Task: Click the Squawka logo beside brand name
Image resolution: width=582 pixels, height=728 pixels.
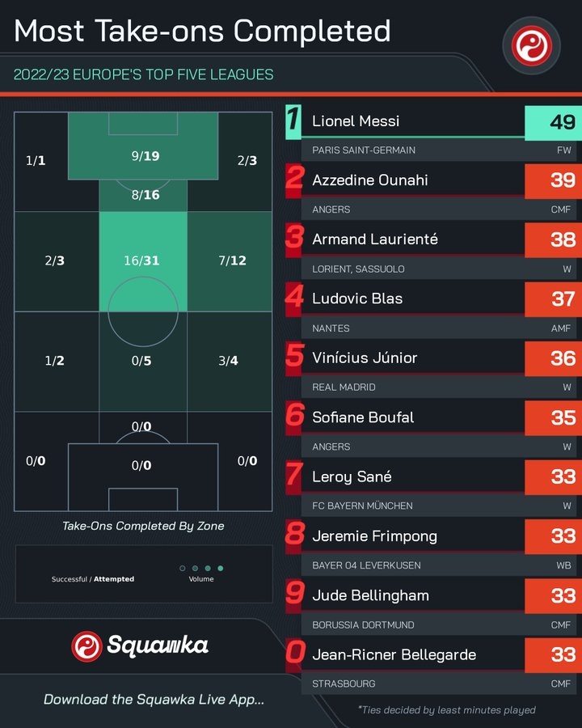Action: click(86, 645)
